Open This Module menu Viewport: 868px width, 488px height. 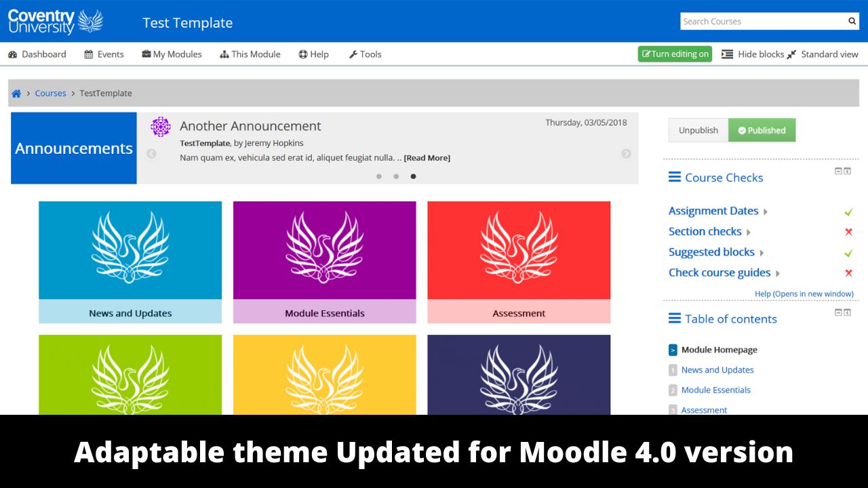(x=250, y=54)
